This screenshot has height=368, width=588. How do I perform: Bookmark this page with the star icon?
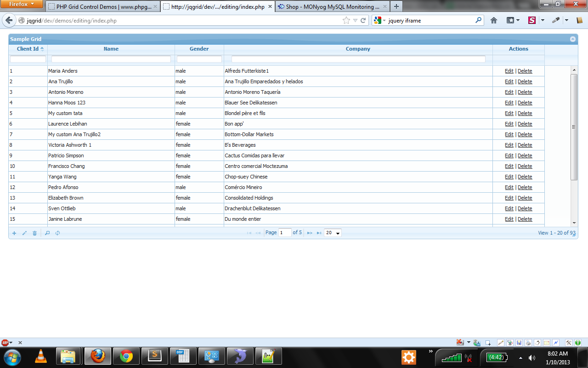click(346, 20)
